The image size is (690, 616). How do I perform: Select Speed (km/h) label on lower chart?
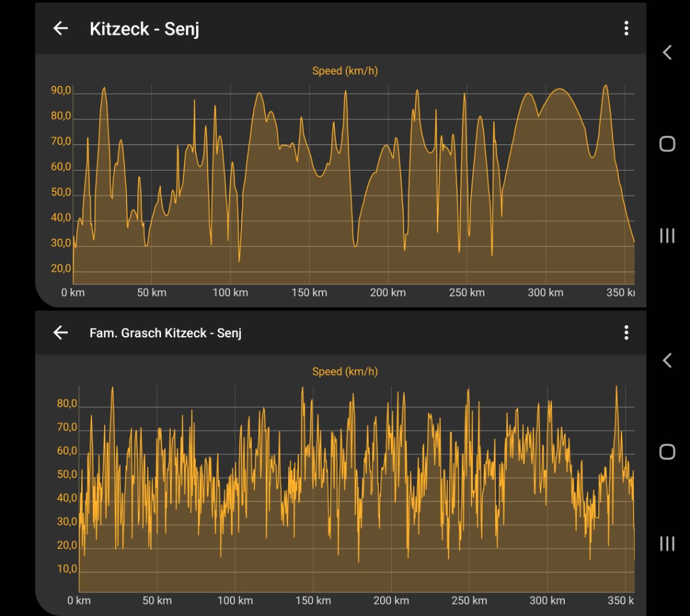(344, 371)
